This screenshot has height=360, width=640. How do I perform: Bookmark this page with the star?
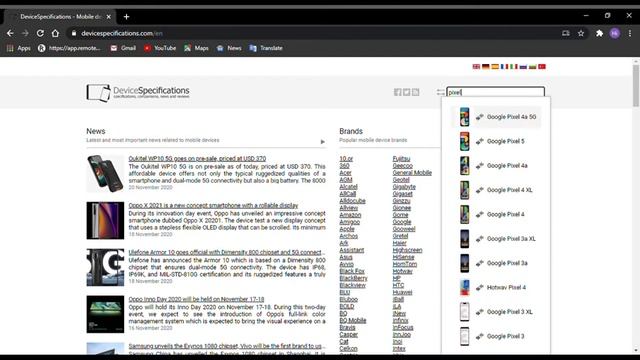[581, 33]
